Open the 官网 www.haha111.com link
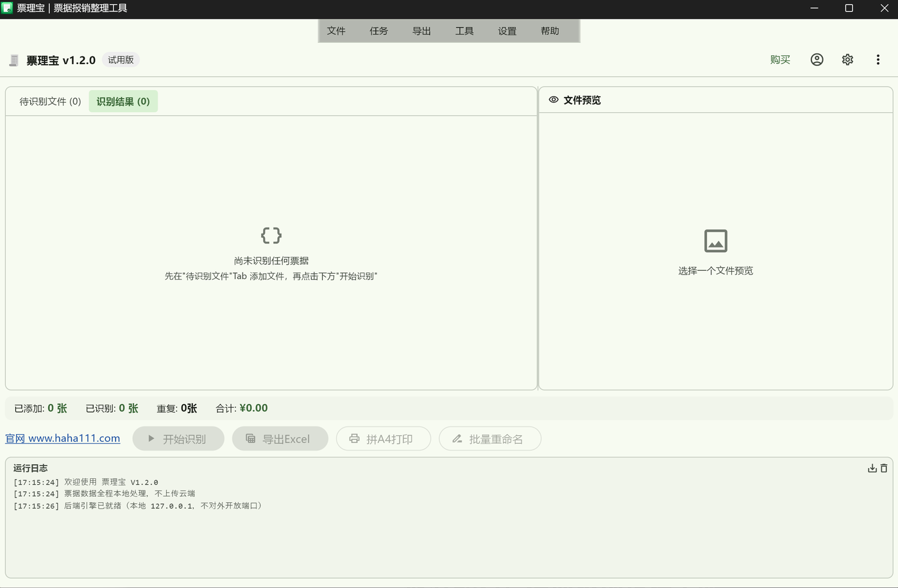 tap(63, 439)
